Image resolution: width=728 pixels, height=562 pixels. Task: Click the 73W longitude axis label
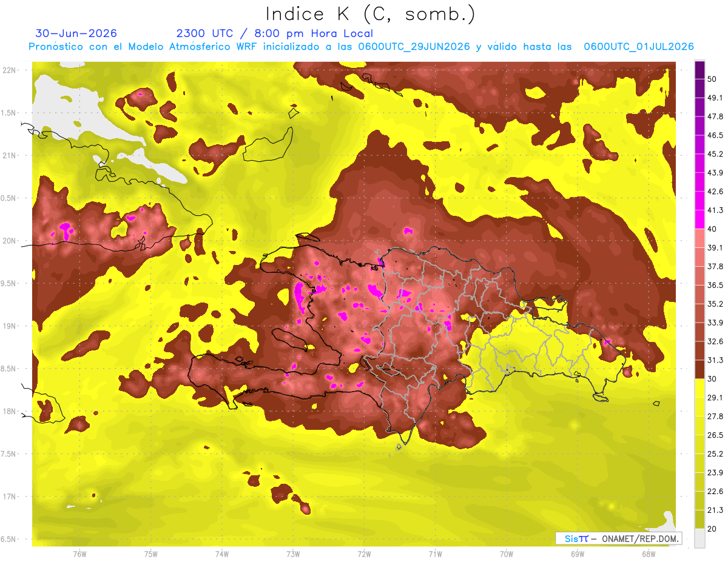pos(293,554)
